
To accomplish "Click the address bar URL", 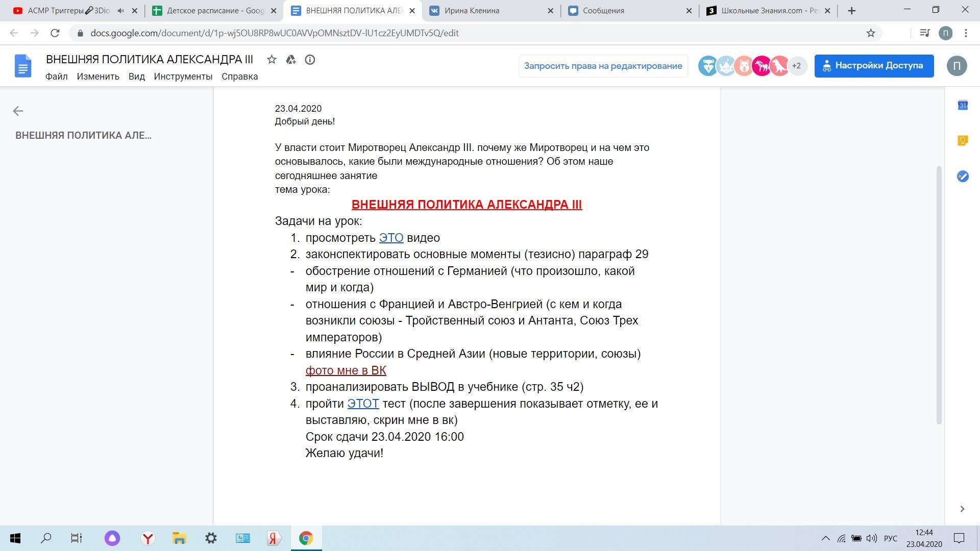I will click(274, 33).
